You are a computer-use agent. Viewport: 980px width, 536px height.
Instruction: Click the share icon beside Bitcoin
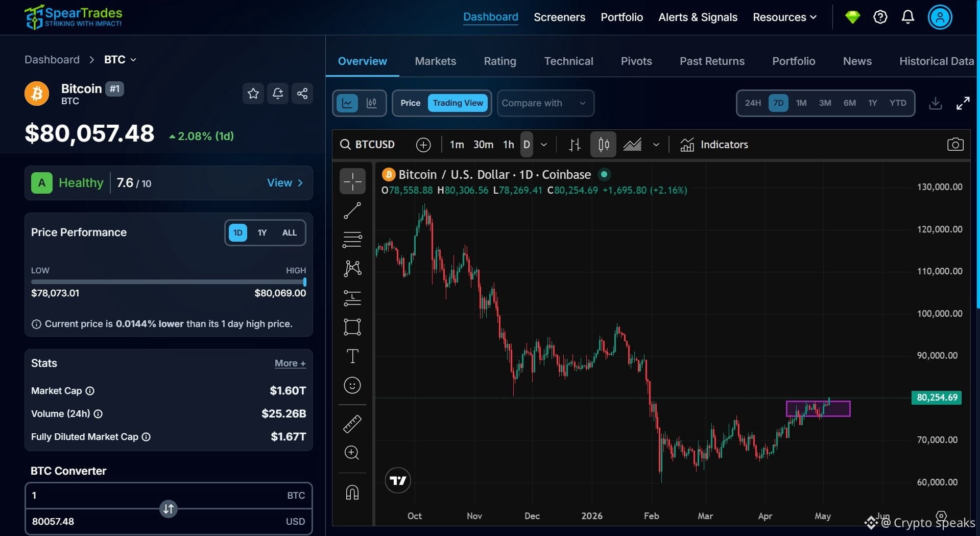(x=302, y=94)
